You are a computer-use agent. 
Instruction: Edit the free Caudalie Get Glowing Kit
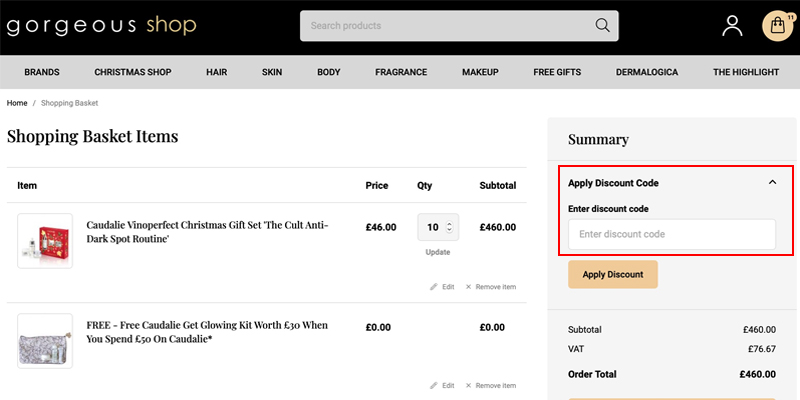[442, 386]
